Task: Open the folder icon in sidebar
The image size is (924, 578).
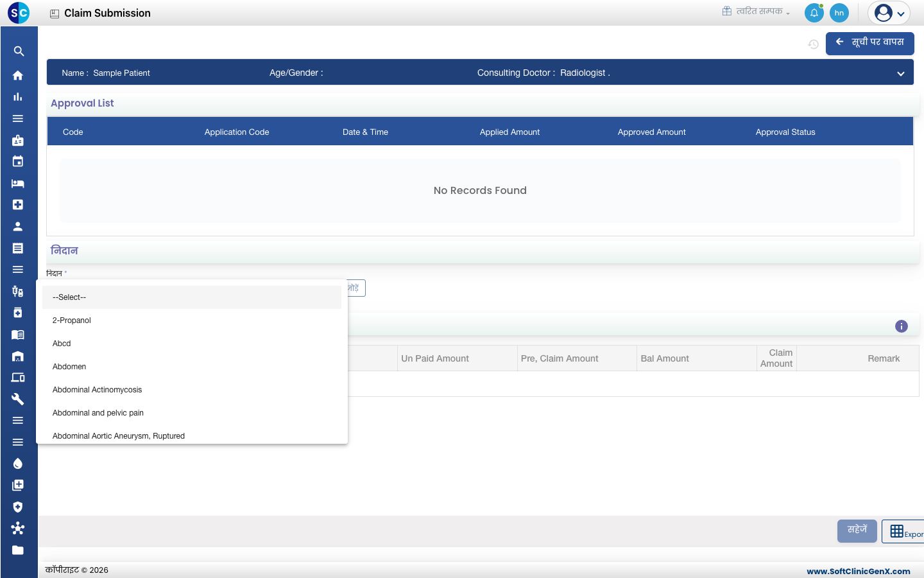Action: tap(18, 550)
